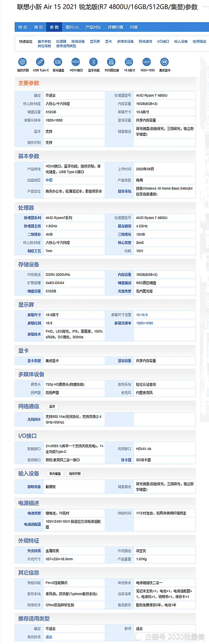Click the 中国 origin region link
Screen dimensions: 209x644
pyautogui.click(x=49, y=180)
